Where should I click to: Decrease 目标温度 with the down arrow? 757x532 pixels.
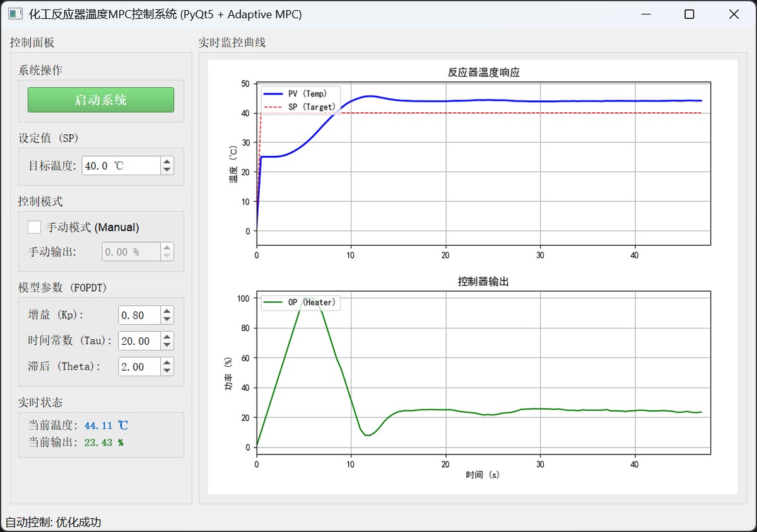click(x=167, y=170)
